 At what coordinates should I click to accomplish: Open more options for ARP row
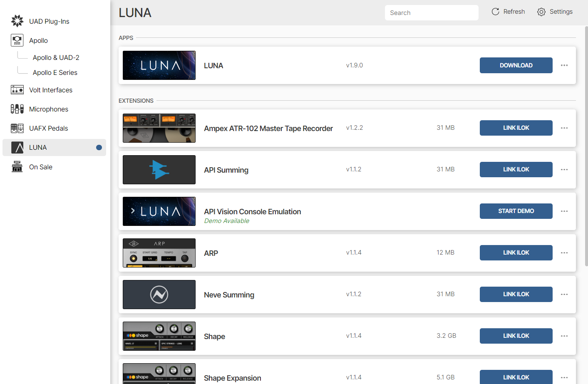point(564,253)
